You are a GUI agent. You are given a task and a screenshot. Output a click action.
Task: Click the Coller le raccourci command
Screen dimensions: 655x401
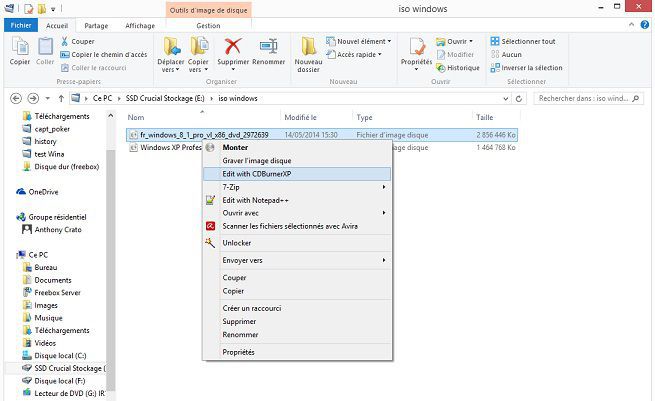(x=93, y=68)
